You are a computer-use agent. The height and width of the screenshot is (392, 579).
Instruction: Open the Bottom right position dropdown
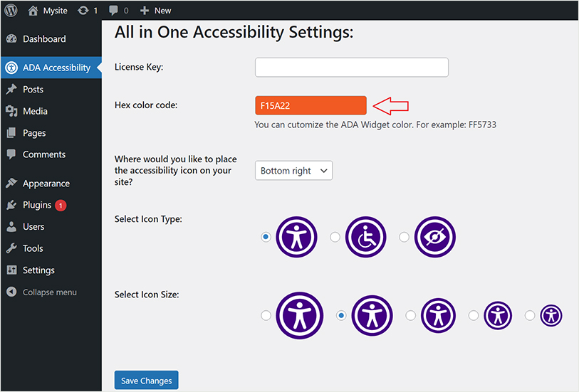click(293, 170)
